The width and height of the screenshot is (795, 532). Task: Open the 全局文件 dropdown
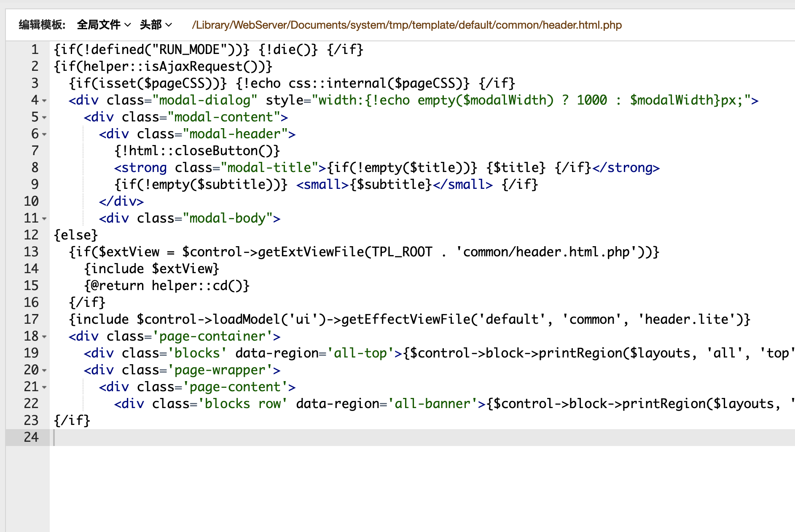click(x=104, y=25)
